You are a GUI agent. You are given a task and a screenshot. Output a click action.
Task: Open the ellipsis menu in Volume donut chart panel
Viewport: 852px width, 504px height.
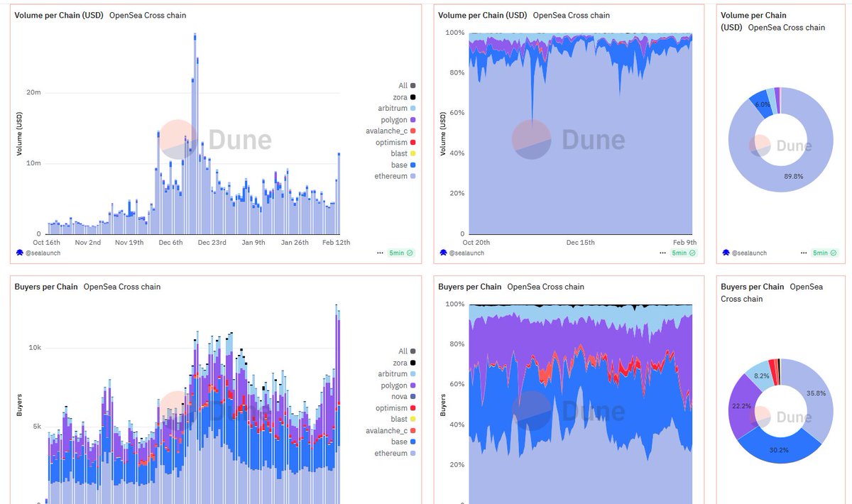point(804,253)
